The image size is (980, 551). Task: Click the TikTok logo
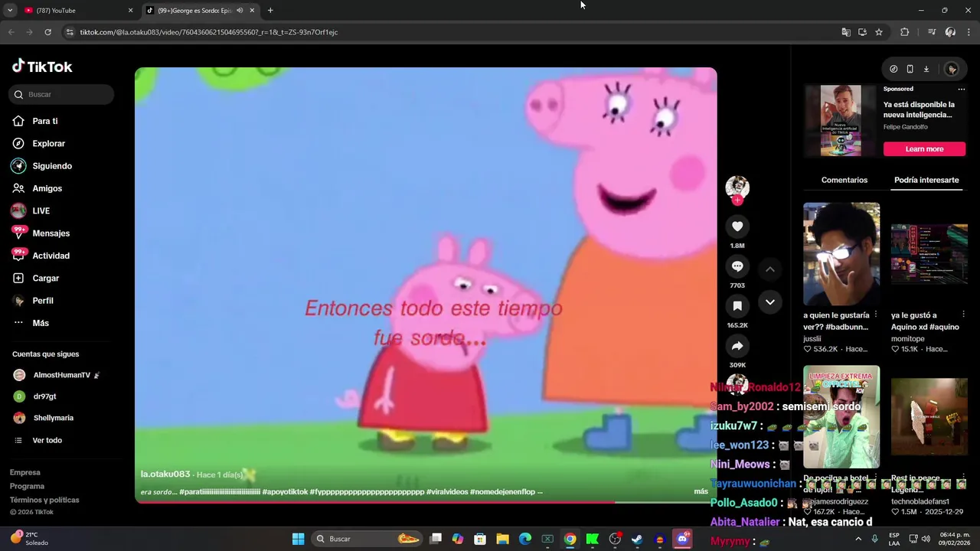point(42,67)
